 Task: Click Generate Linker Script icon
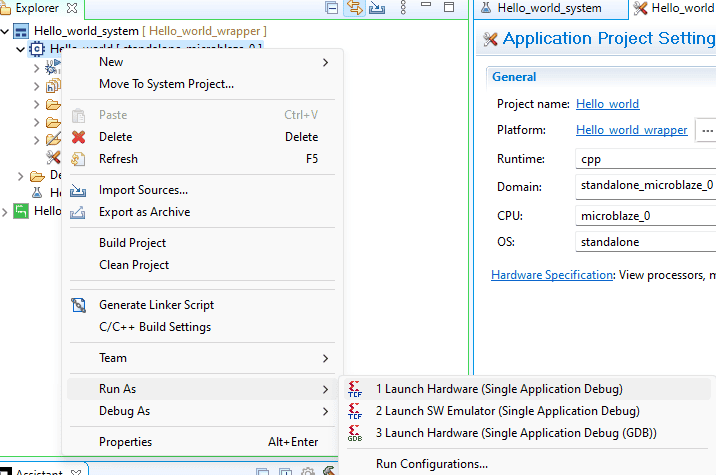click(79, 305)
